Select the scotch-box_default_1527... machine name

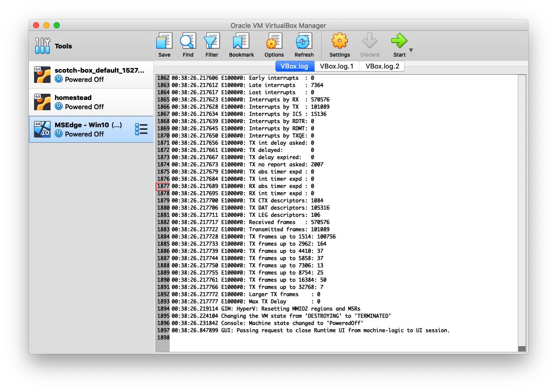[x=100, y=70]
